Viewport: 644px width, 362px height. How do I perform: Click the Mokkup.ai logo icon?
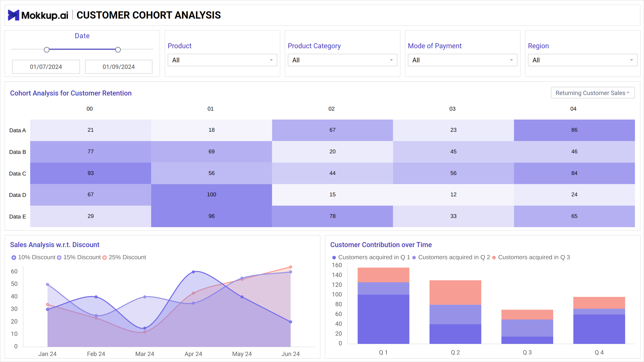pyautogui.click(x=13, y=15)
